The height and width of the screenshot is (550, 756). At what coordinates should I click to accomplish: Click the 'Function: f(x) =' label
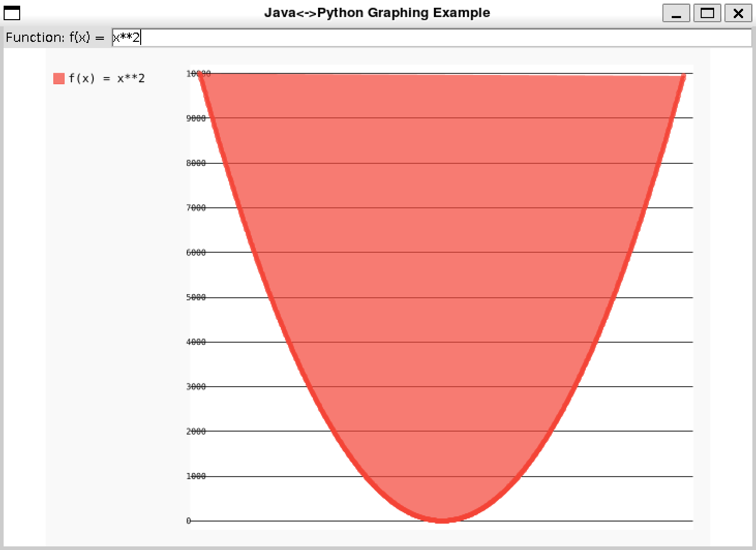(x=55, y=38)
